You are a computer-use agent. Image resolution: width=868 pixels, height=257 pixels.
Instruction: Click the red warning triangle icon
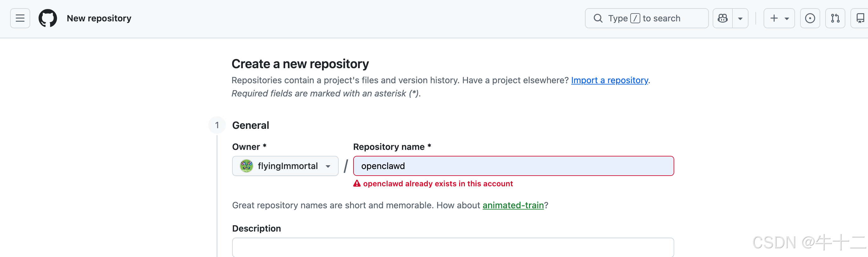(357, 183)
